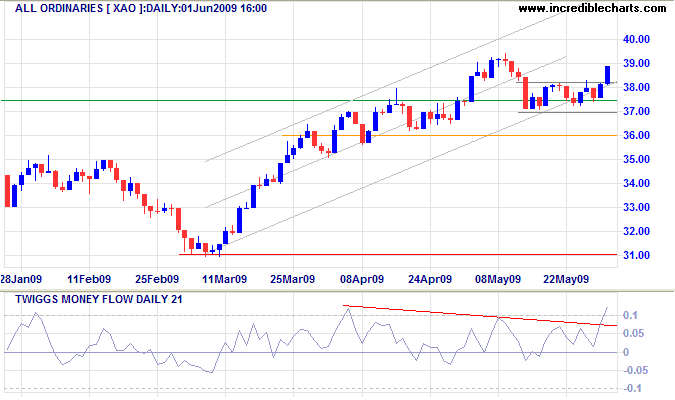Select the 38.00 price axis label
Screen dimensions: 675x400
click(636, 87)
